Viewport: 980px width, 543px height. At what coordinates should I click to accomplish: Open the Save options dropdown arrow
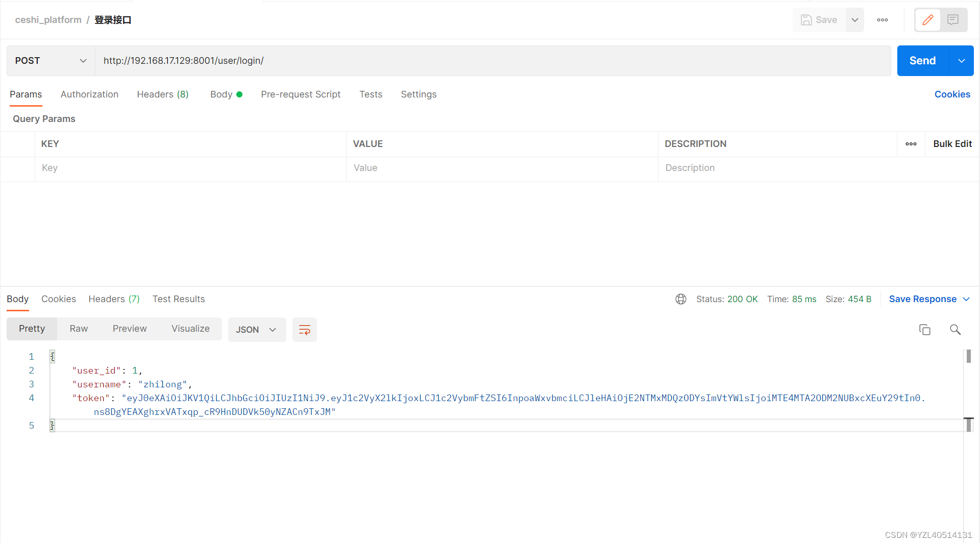(855, 20)
